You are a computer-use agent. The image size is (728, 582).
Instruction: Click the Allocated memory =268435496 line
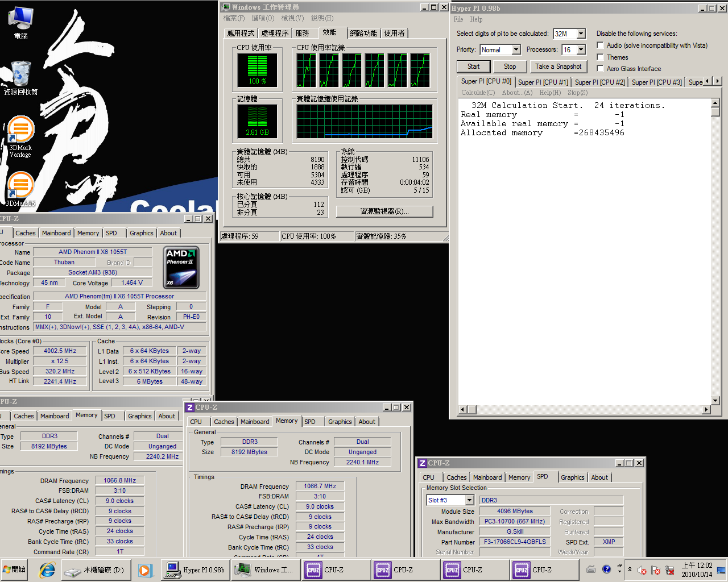click(x=543, y=133)
